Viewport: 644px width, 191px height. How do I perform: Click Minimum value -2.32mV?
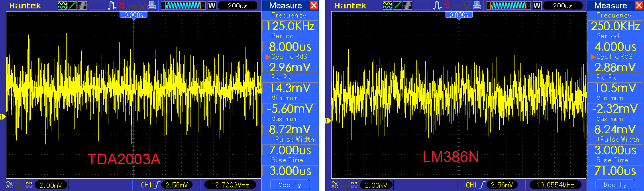pos(615,109)
